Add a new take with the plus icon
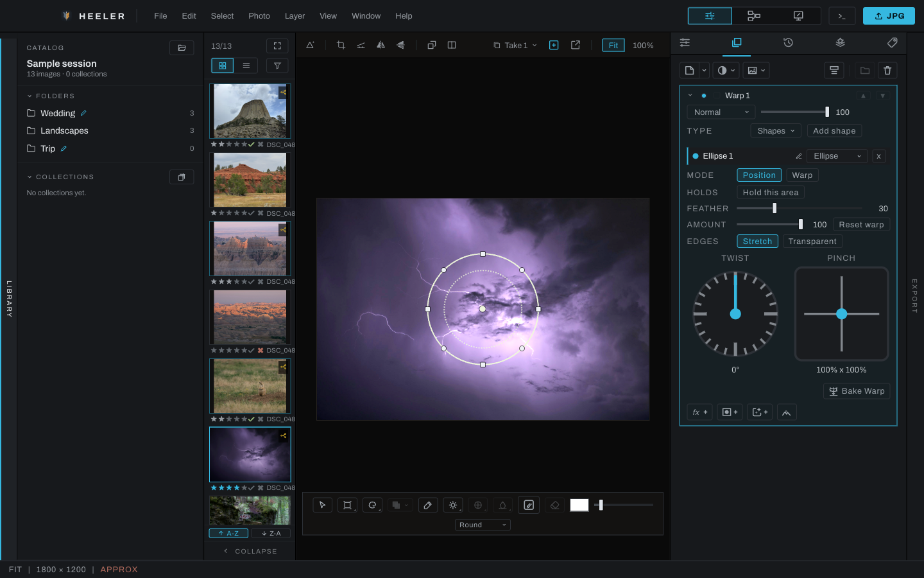This screenshot has width=924, height=578. click(554, 45)
